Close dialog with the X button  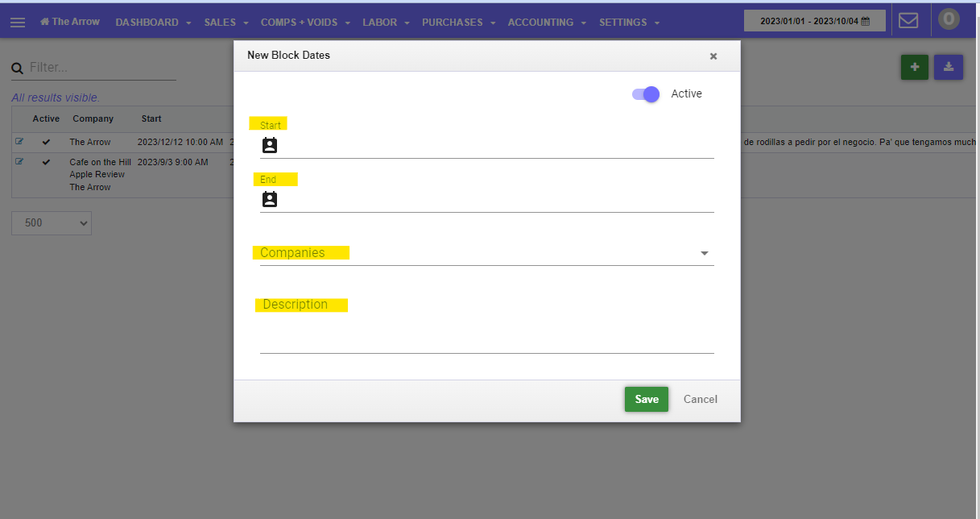tap(713, 56)
